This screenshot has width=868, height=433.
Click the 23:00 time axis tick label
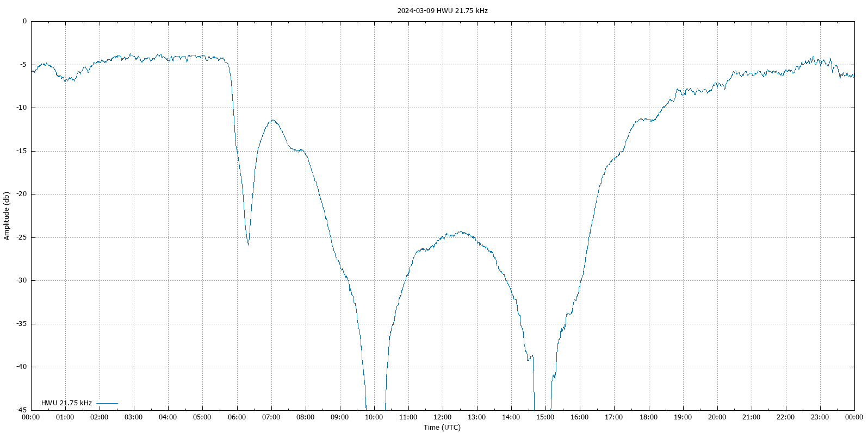[820, 417]
